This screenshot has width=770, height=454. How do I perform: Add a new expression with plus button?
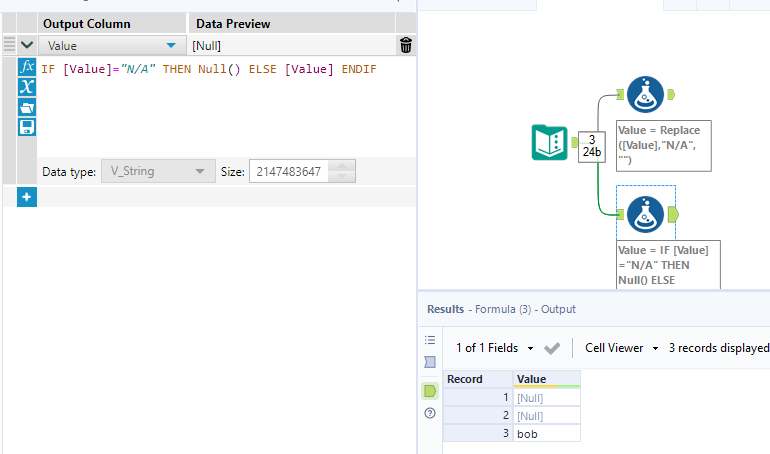(x=27, y=197)
